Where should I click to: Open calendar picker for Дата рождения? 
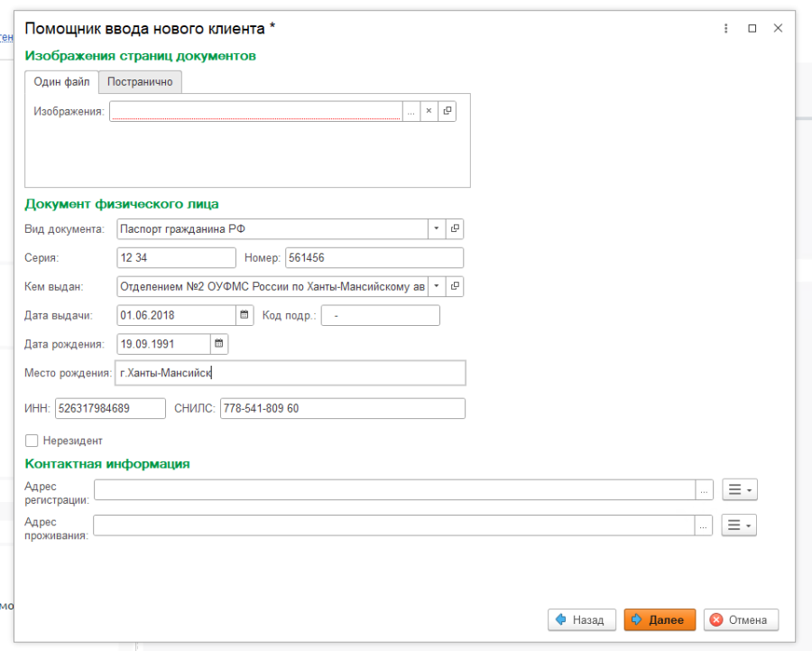[219, 344]
